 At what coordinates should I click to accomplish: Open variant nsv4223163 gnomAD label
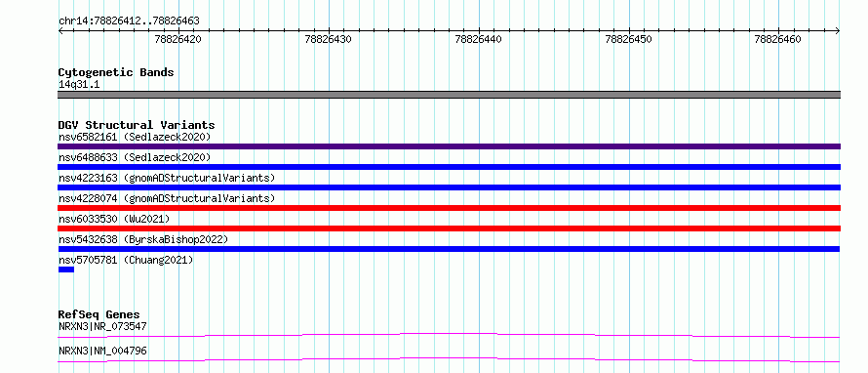tap(167, 178)
